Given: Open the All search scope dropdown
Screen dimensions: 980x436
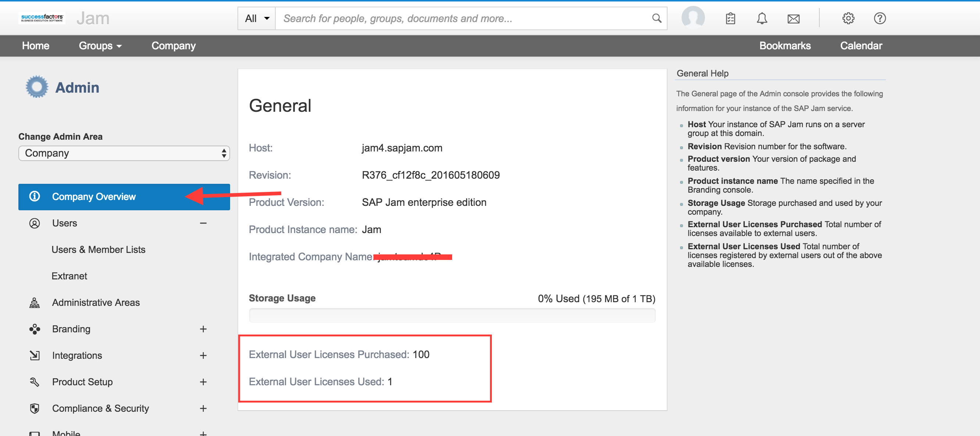Looking at the screenshot, I should click(x=257, y=18).
